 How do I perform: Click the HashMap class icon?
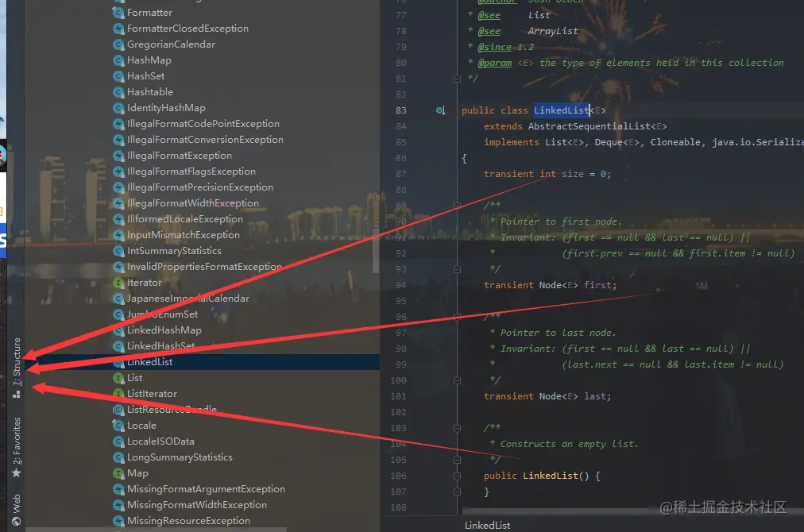118,60
